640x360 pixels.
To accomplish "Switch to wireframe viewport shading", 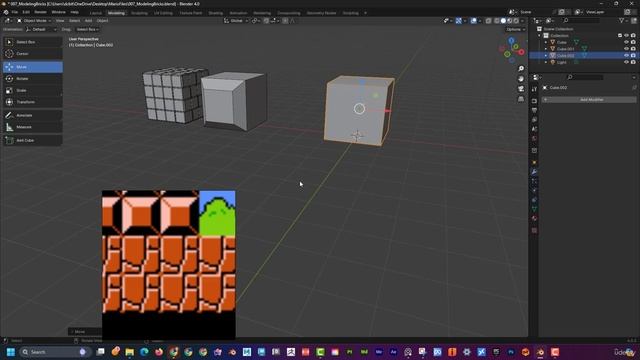I will (x=496, y=21).
